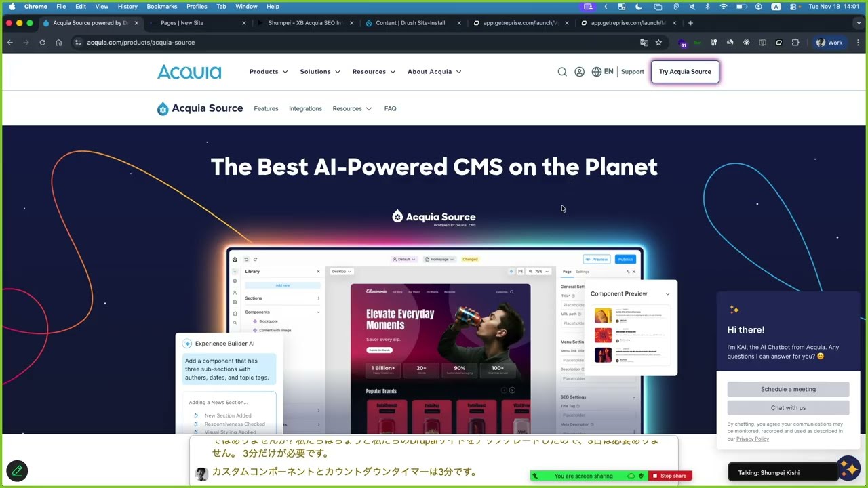Open the Chrome History menu
The width and height of the screenshot is (868, 488).
coord(127,6)
